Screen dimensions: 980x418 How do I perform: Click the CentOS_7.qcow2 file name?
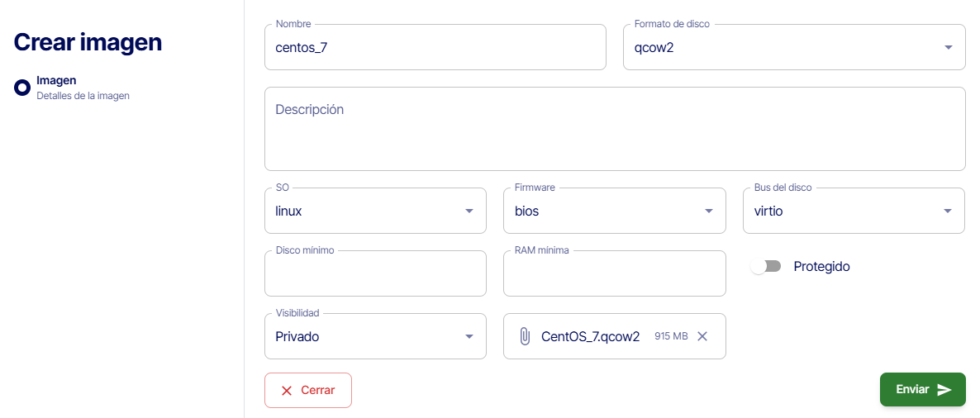(590, 336)
